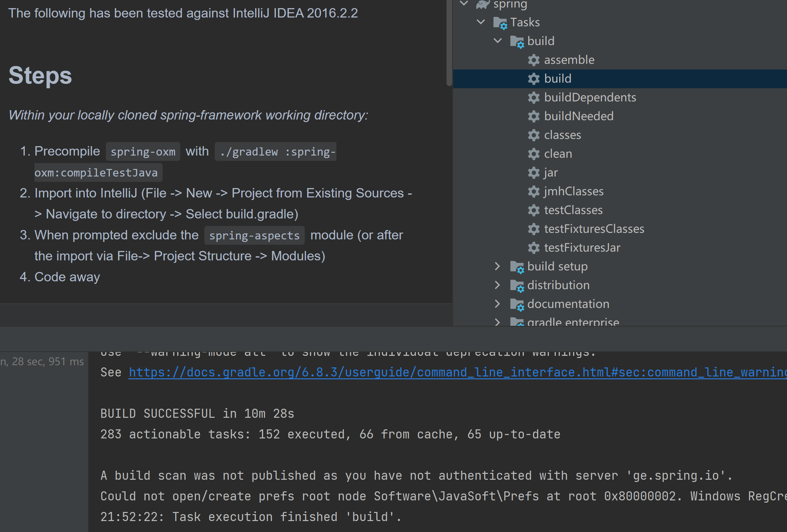
Task: Click the 'spring-aspects' inline code
Action: tap(254, 236)
